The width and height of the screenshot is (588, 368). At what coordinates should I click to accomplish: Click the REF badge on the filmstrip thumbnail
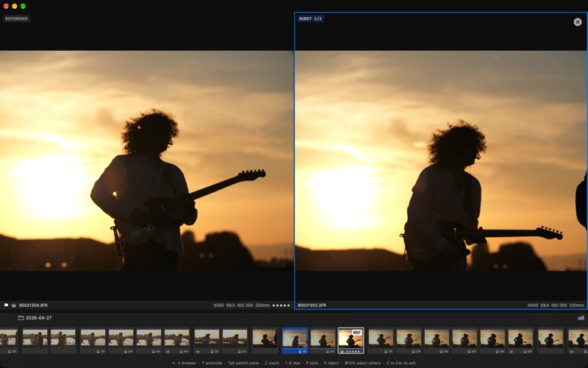pyautogui.click(x=356, y=333)
